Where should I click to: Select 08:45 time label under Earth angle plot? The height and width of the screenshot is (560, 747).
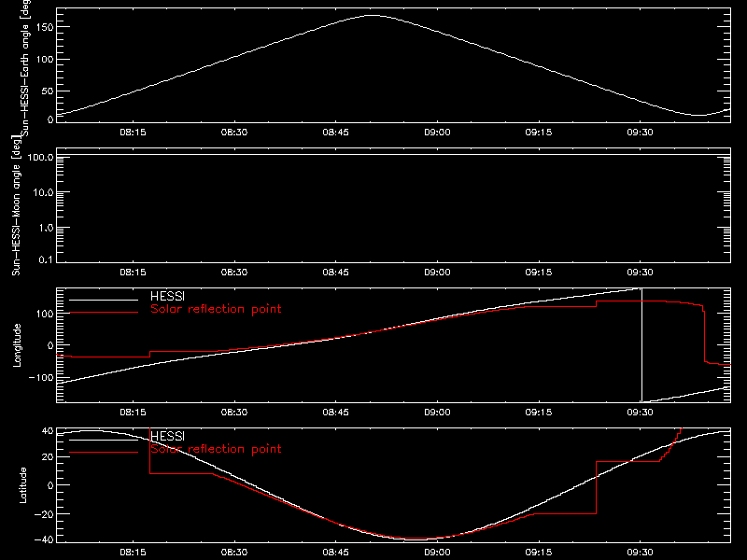tap(336, 133)
